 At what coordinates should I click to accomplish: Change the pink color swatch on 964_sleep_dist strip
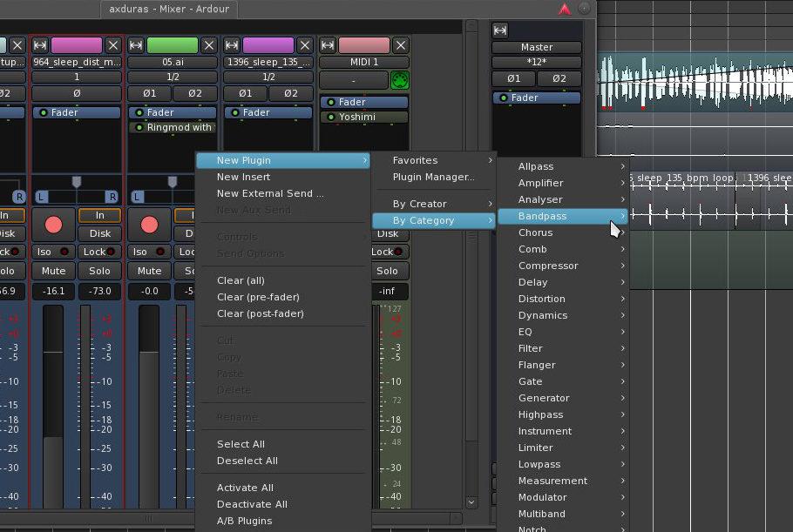77,45
